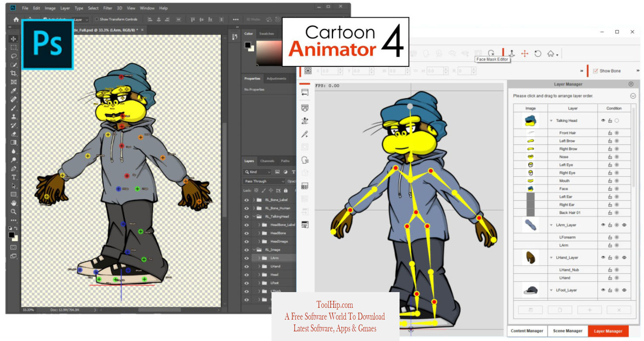Click the Photoshop Home icon
Image resolution: width=644 pixels, height=341 pixels.
click(16, 20)
